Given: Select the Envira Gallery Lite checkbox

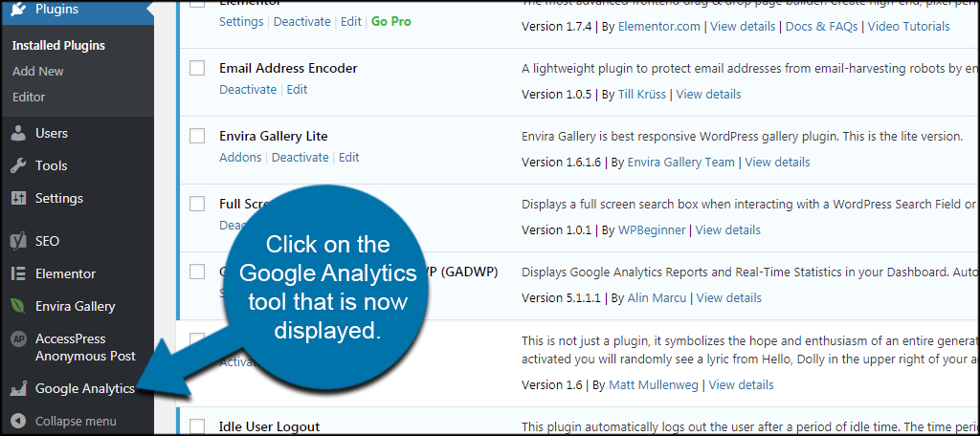Looking at the screenshot, I should coord(197,136).
